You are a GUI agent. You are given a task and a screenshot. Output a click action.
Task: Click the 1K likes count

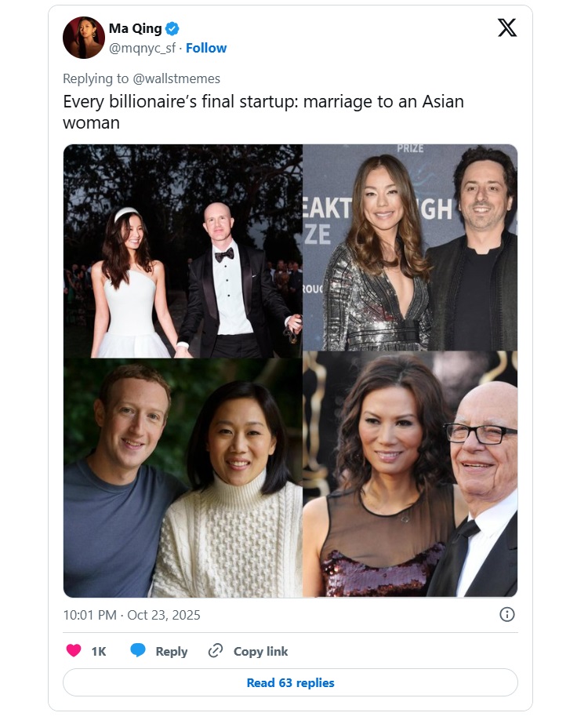click(99, 651)
